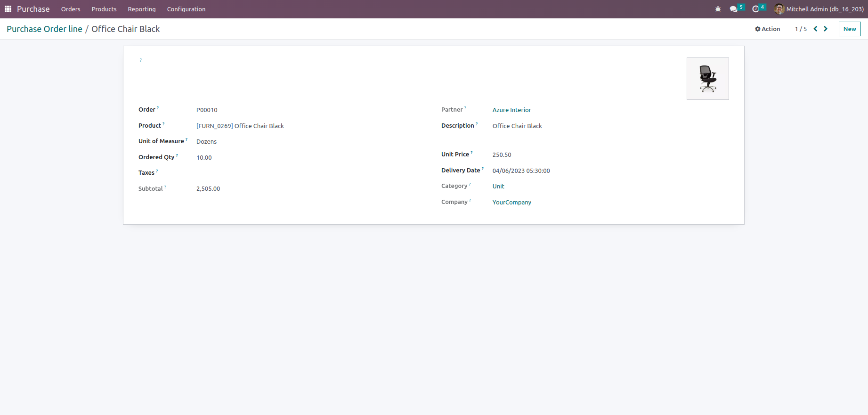Viewport: 868px width, 415px height.
Task: Open the Configuration menu
Action: click(x=186, y=9)
